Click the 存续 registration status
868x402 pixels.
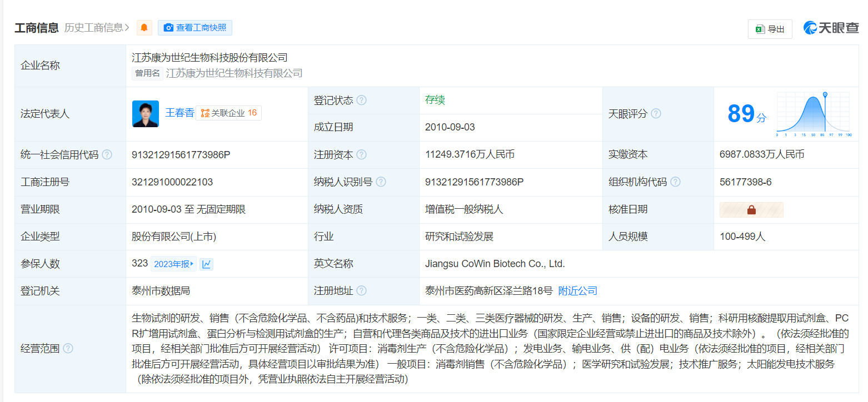coord(435,100)
